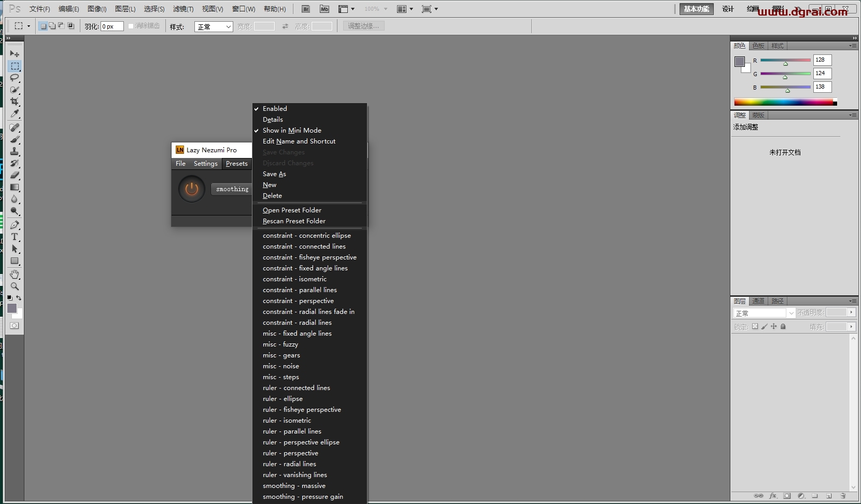861x504 pixels.
Task: Select the Quick Selection tool
Action: point(15,90)
